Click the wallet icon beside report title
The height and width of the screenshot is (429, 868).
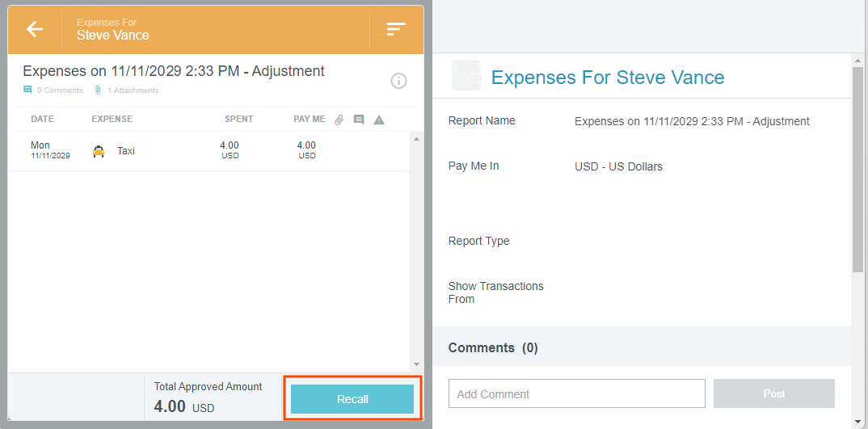point(466,77)
